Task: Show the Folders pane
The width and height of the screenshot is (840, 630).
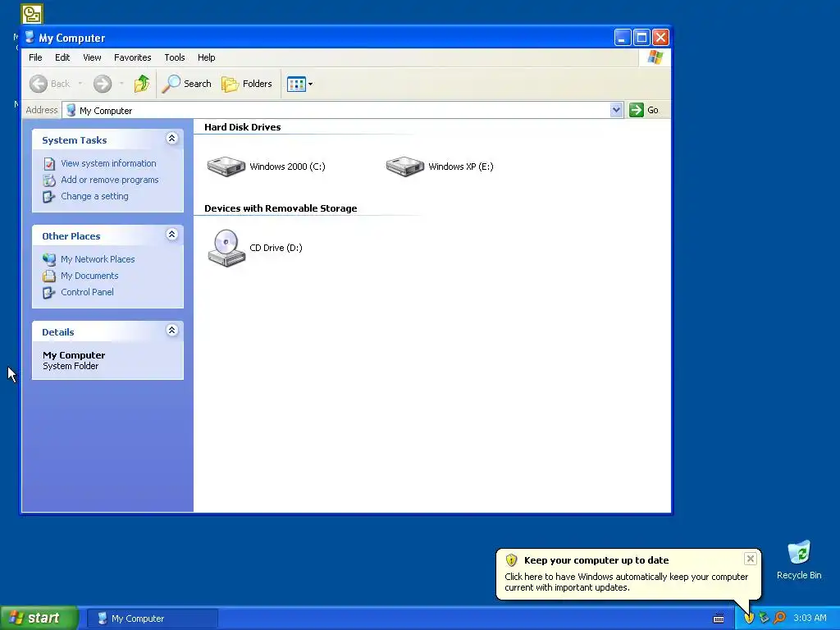Action: (x=247, y=84)
